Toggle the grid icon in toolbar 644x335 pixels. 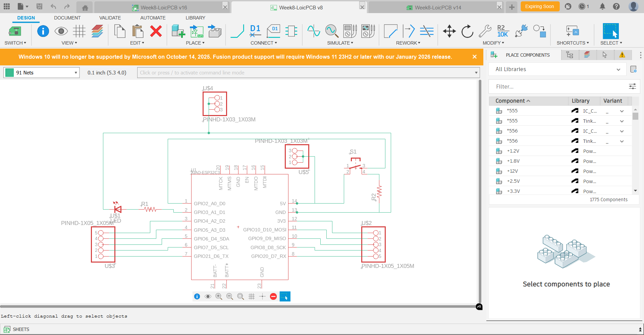point(79,32)
